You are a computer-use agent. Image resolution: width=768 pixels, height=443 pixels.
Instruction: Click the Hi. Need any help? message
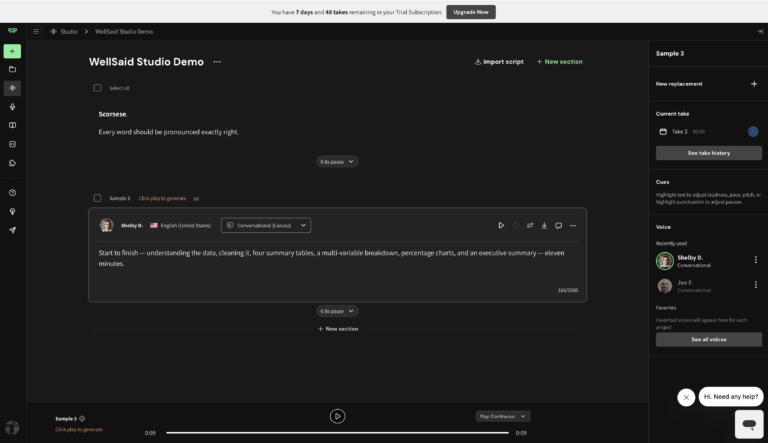pyautogui.click(x=731, y=396)
